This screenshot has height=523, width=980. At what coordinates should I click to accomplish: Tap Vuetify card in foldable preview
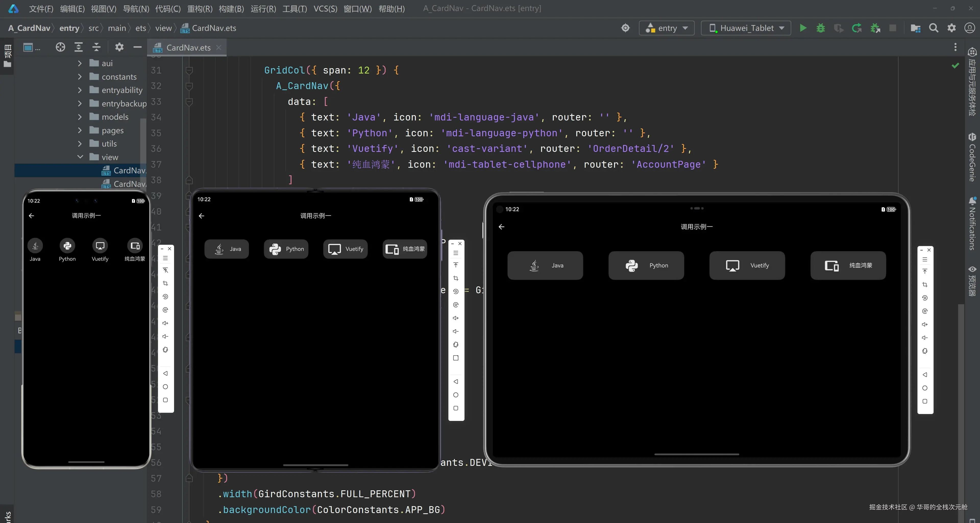click(345, 249)
